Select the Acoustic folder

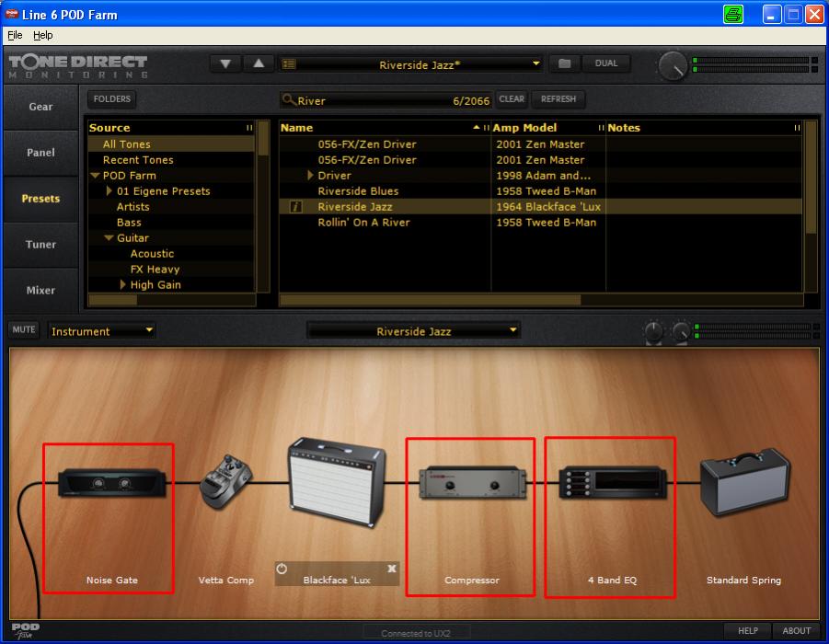coord(171,253)
